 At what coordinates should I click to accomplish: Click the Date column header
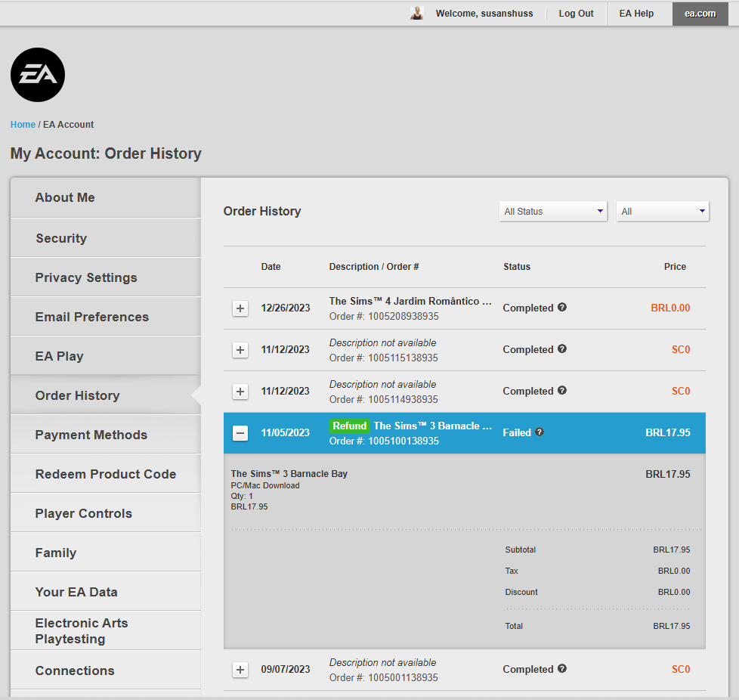coord(271,267)
